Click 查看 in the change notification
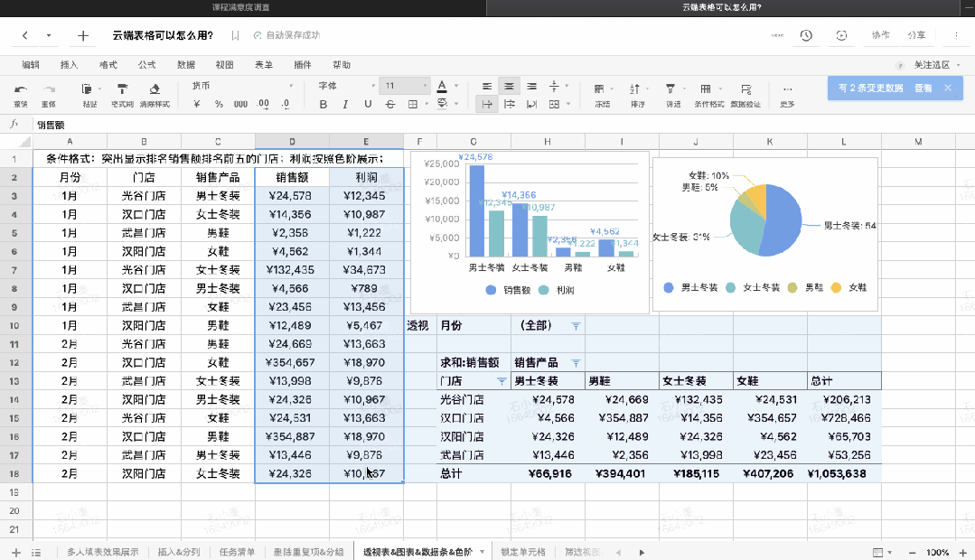 tap(923, 88)
